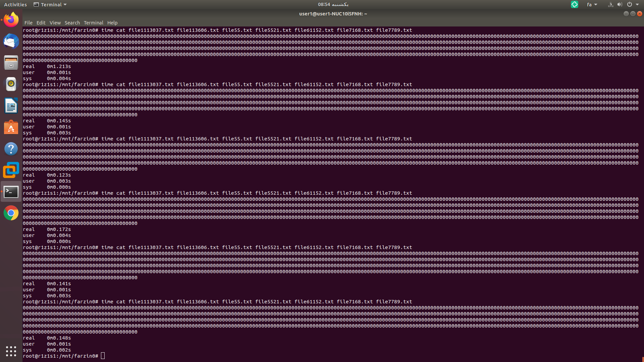Launch VMware/VirtualBox icon in dock
This screenshot has width=644, height=362.
tap(11, 170)
